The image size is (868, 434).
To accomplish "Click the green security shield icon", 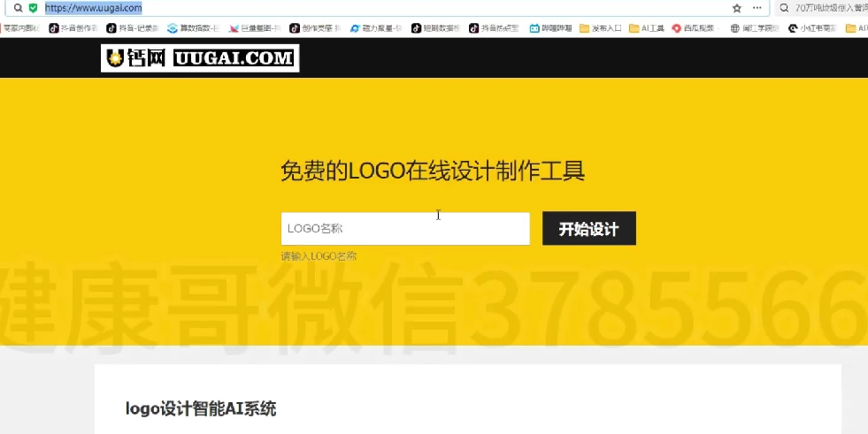I will (x=33, y=8).
